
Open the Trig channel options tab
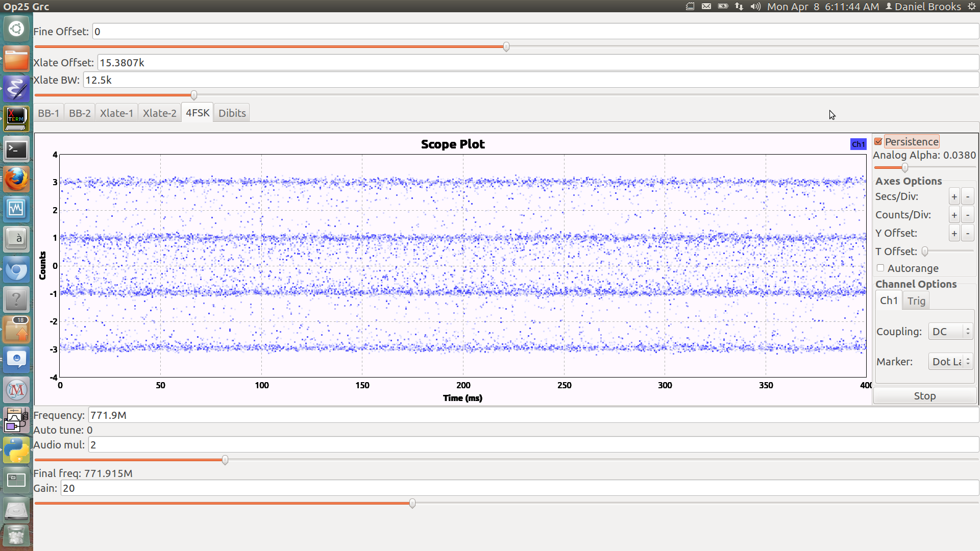[916, 301]
